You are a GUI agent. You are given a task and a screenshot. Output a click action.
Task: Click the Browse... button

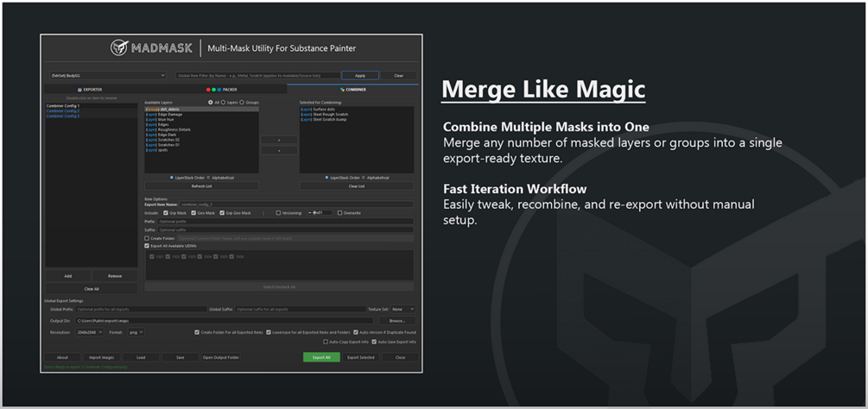point(397,321)
